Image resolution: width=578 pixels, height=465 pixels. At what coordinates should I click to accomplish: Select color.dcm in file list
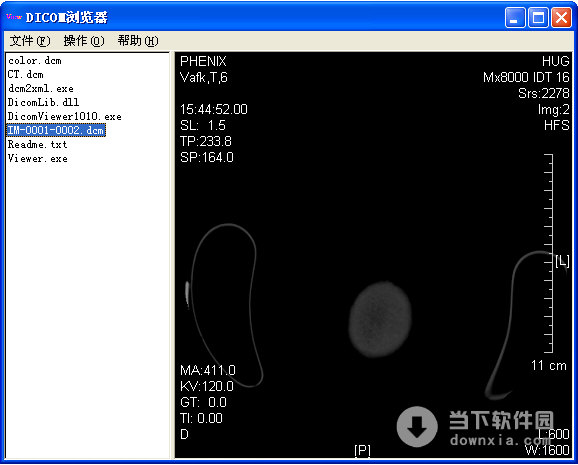[35, 60]
